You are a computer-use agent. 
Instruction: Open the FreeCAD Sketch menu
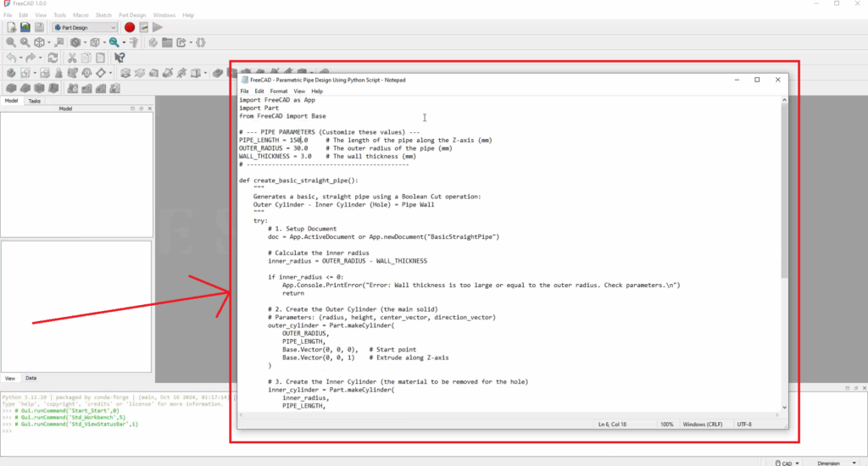click(x=103, y=15)
